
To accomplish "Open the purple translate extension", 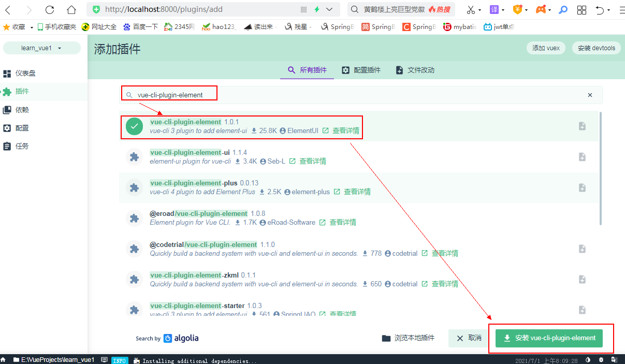I will 495,9.
